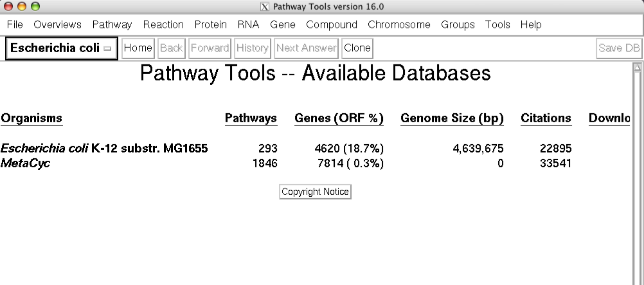The height and width of the screenshot is (285, 644).
Task: Open the Pathway menu
Action: (x=112, y=25)
